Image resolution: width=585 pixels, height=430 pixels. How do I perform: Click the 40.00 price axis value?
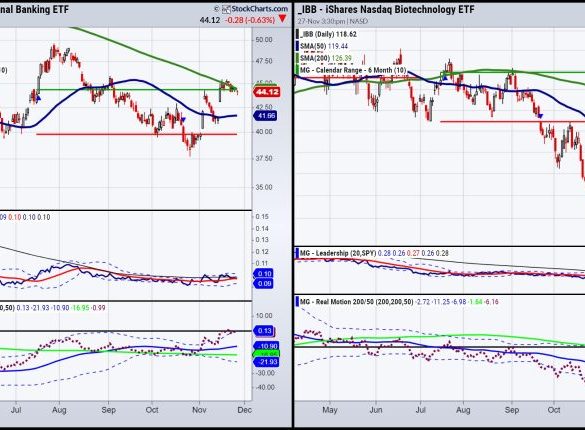[x=264, y=132]
